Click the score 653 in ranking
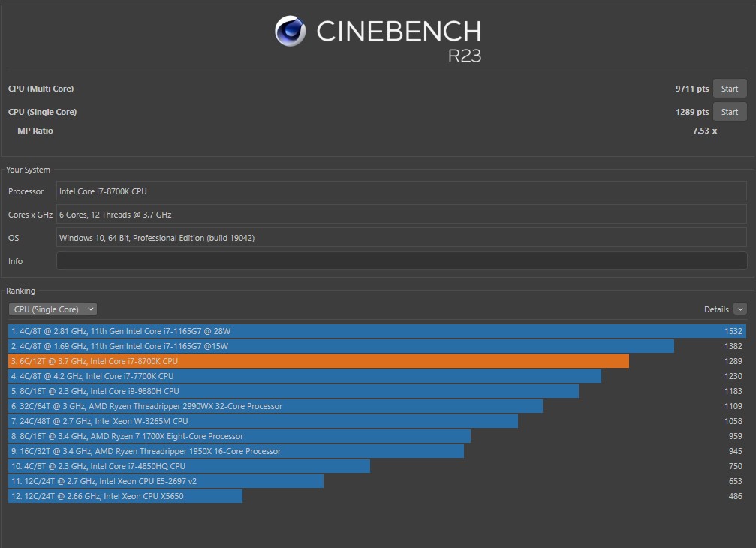 pyautogui.click(x=735, y=481)
